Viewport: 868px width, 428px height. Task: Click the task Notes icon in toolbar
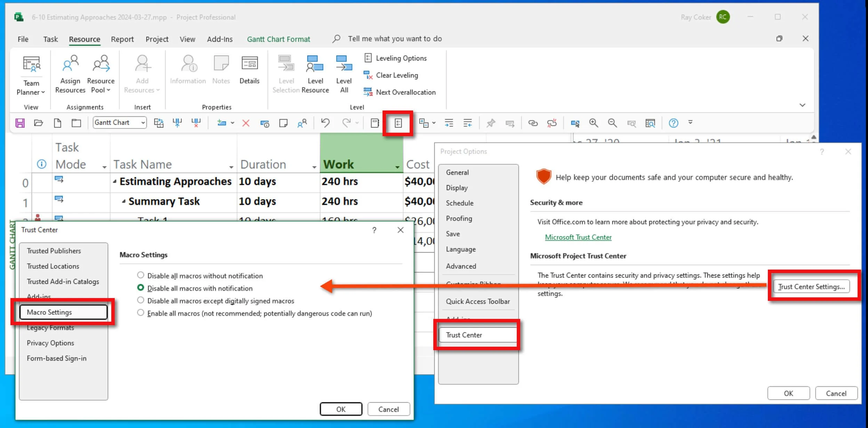(283, 123)
